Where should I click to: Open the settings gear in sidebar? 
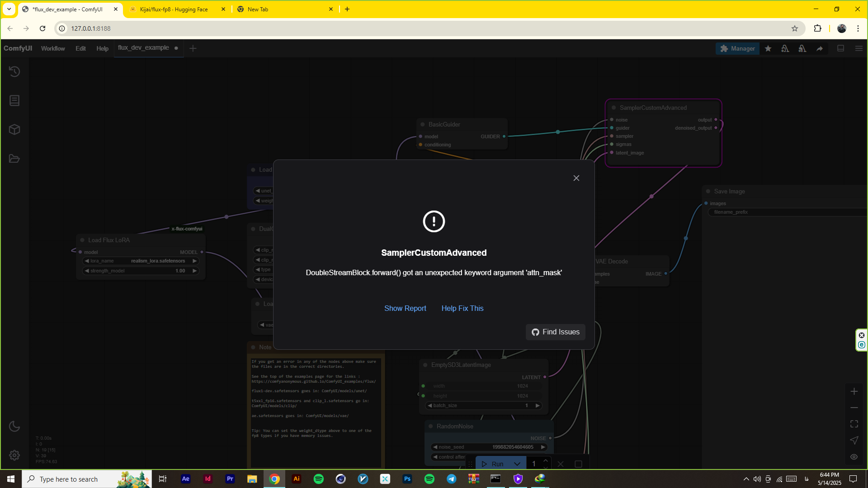point(14,455)
